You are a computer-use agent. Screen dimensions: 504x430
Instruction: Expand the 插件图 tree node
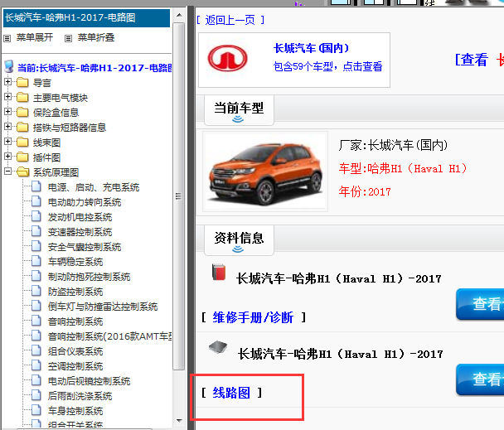coord(7,157)
